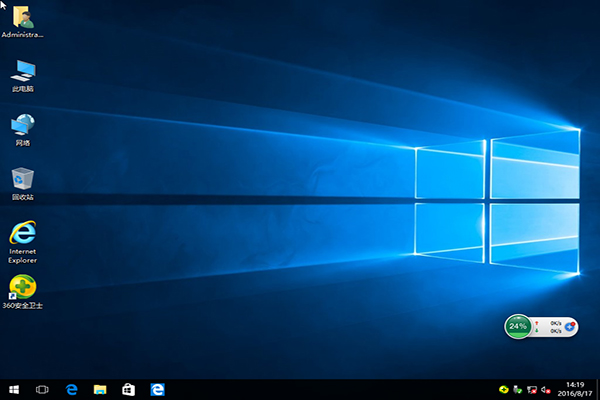Select the 360安全卫士 desktop shortcut
The height and width of the screenshot is (400, 600).
click(22, 287)
